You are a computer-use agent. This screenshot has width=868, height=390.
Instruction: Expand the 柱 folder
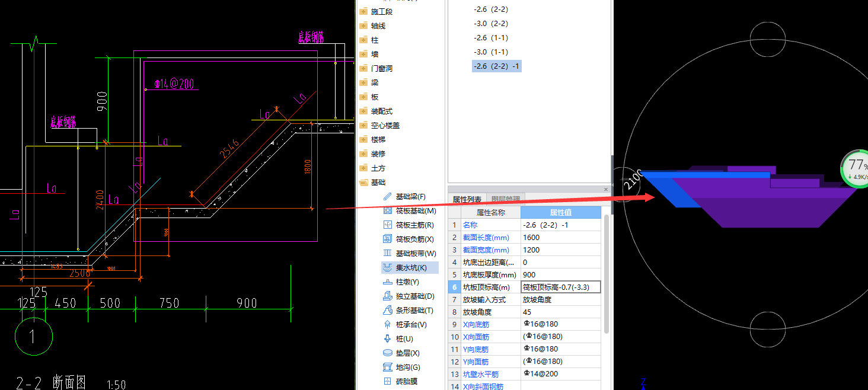(x=363, y=40)
